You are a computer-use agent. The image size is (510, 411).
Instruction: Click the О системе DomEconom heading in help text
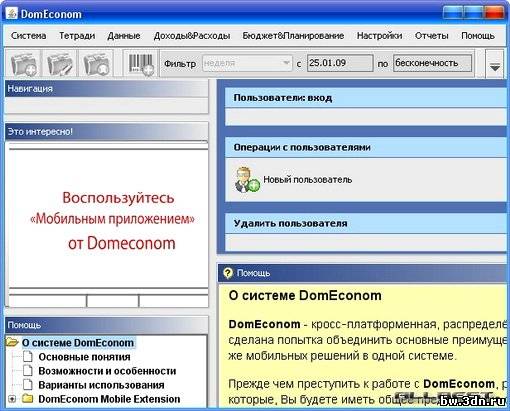coord(305,296)
